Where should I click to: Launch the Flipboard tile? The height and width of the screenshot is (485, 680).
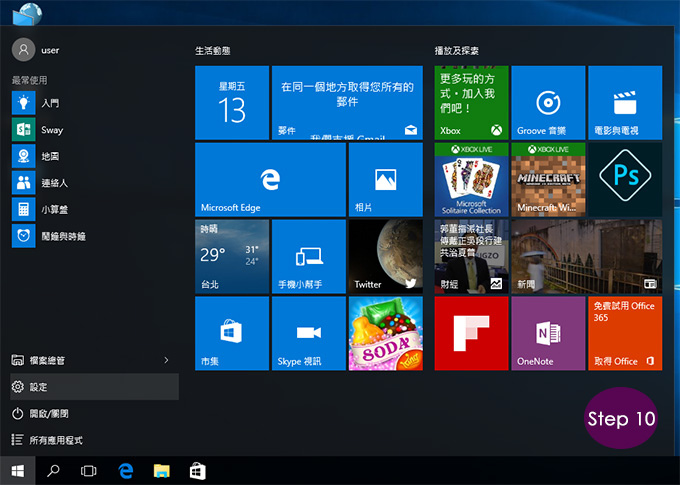tap(471, 334)
